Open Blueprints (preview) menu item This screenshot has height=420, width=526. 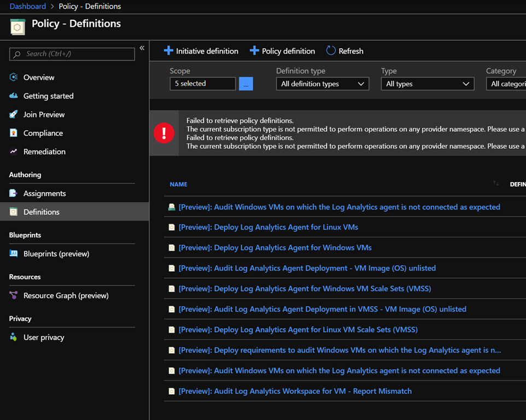point(56,254)
